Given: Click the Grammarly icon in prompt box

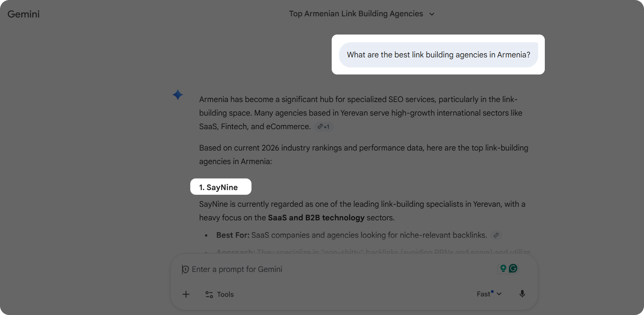Looking at the screenshot, I should point(513,268).
